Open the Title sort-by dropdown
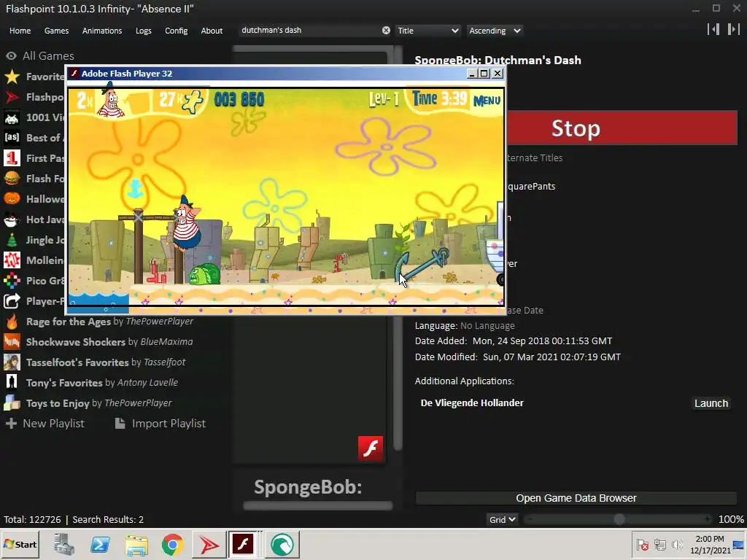The width and height of the screenshot is (747, 560). [x=427, y=31]
